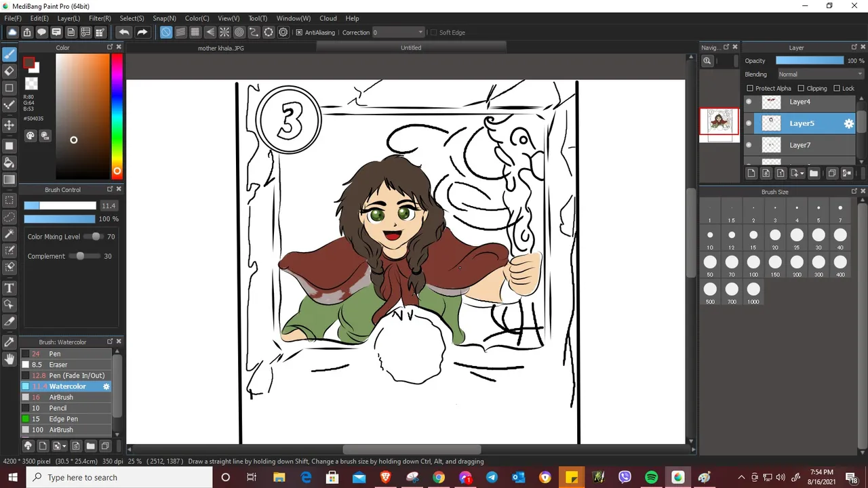The height and width of the screenshot is (488, 868).
Task: Enable parallel lines snap
Action: point(180,32)
